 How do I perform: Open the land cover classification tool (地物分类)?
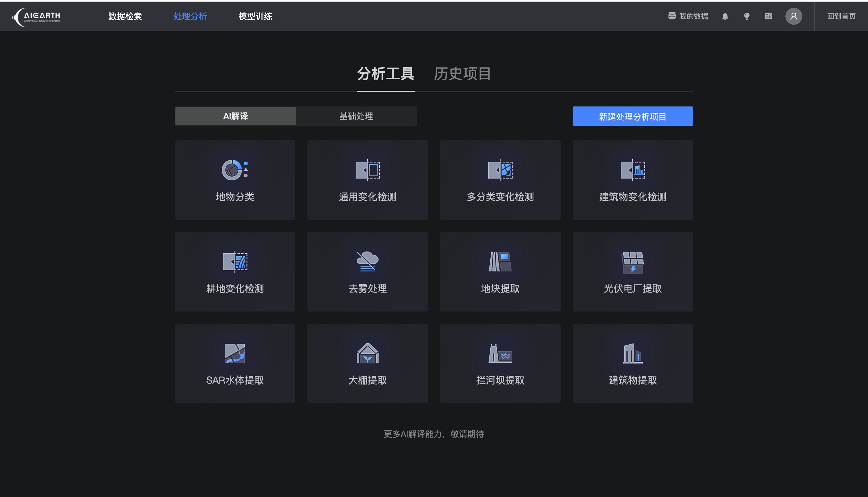(x=235, y=180)
